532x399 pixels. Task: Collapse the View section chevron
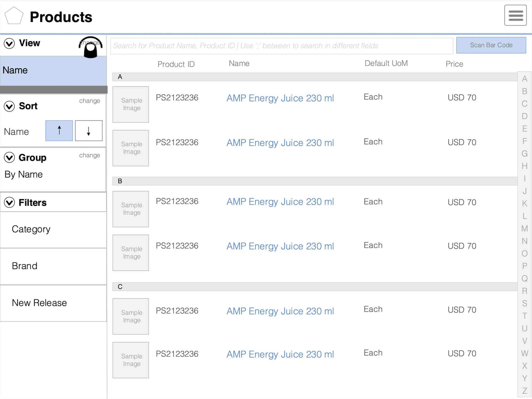[x=9, y=44]
